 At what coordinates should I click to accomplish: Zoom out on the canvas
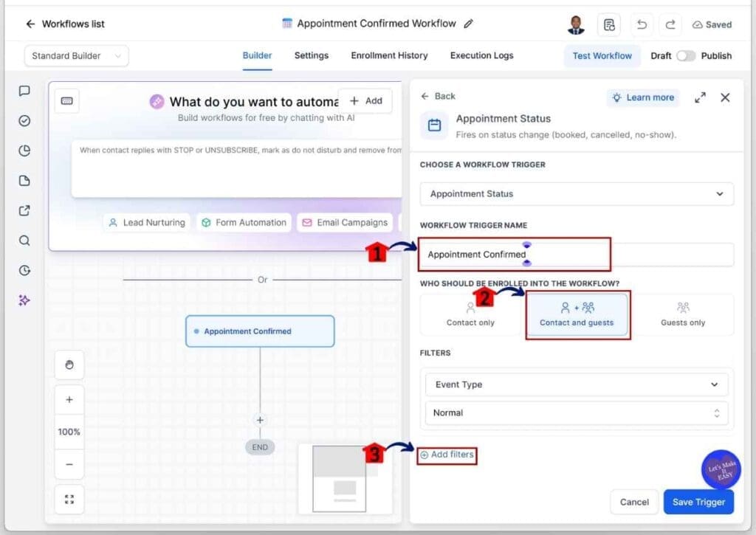point(69,464)
